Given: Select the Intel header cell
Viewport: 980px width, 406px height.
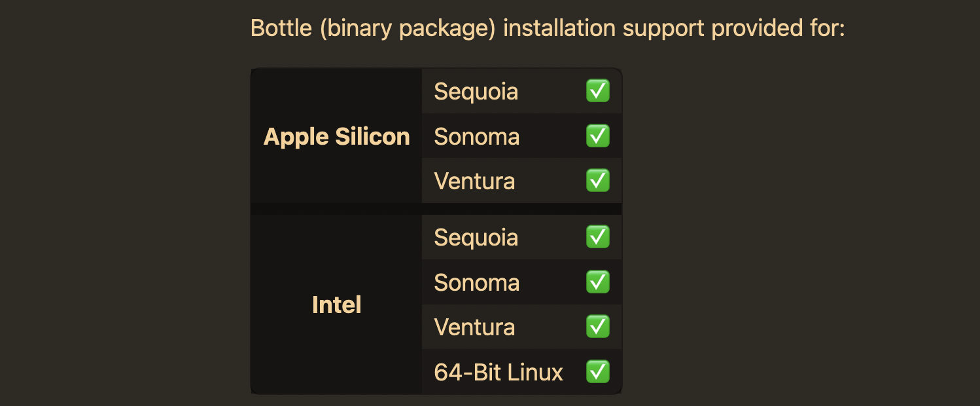Looking at the screenshot, I should pos(336,304).
